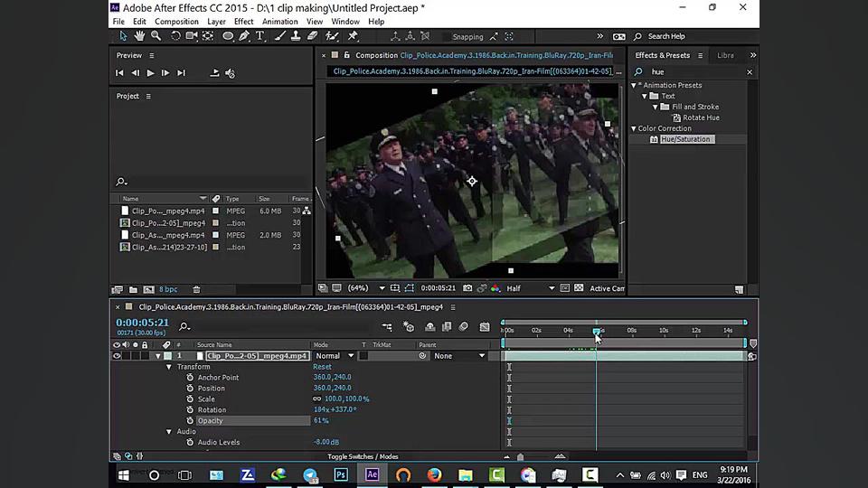Choose the Type tool
This screenshot has height=488, width=868.
(260, 36)
